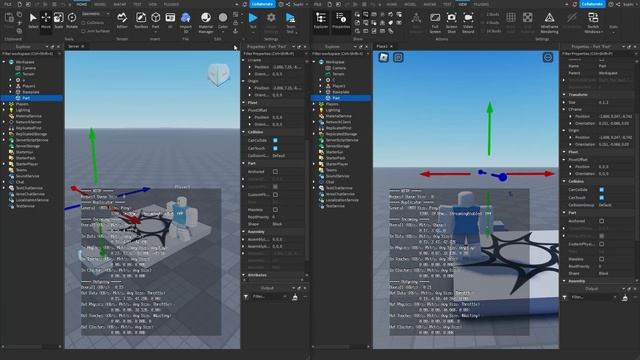Viewport: 640px width, 360px height.
Task: Open Team Test in left ribbon
Action: coord(290,22)
